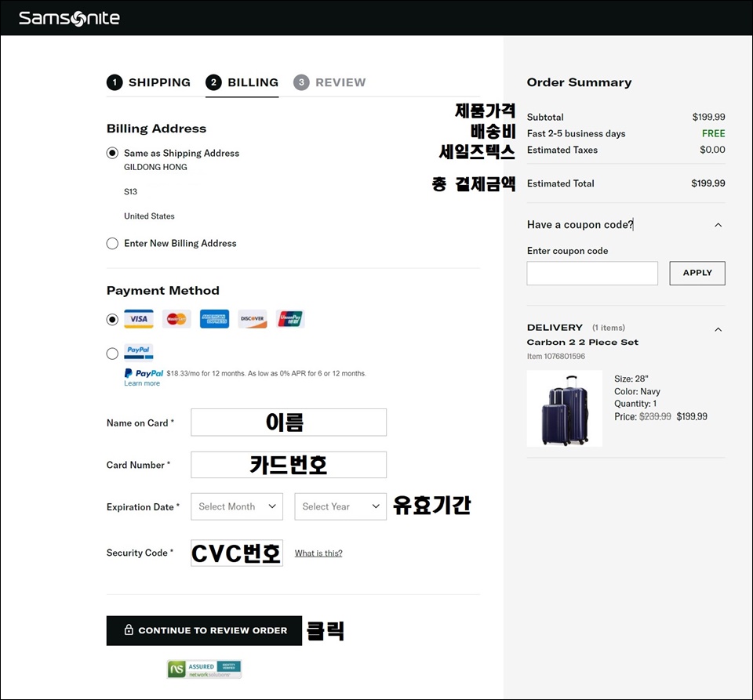Click the Mastercard icon
This screenshot has width=753, height=700.
click(x=176, y=319)
